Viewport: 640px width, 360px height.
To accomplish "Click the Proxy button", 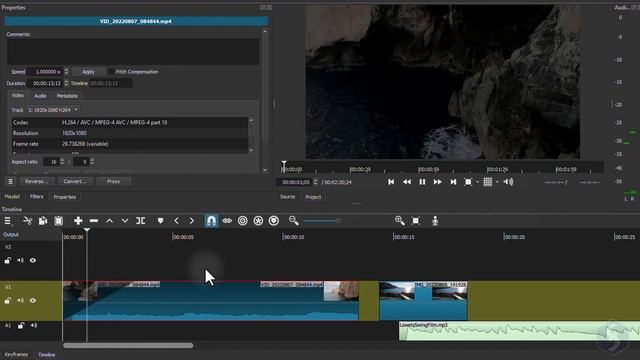I will [x=113, y=181].
